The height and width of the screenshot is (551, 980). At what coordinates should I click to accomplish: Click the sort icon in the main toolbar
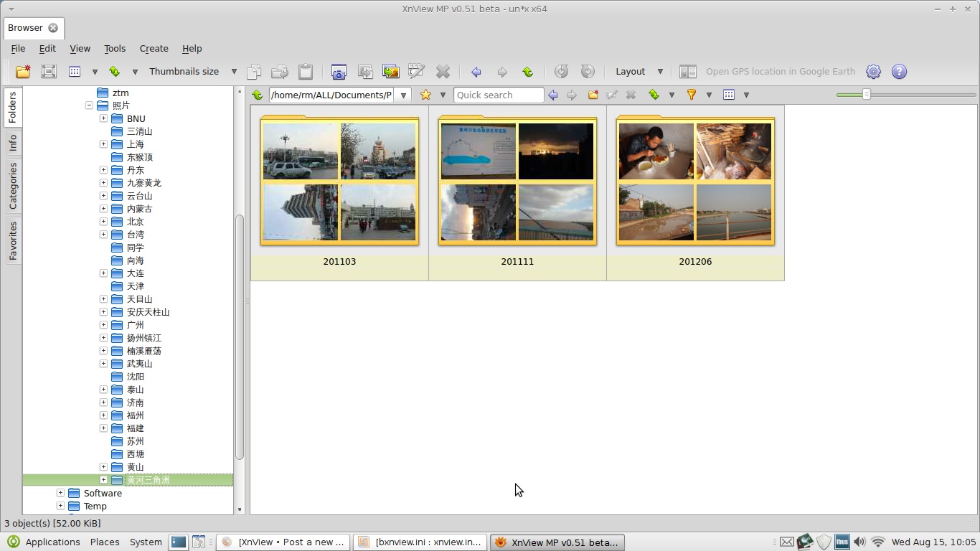click(x=115, y=72)
